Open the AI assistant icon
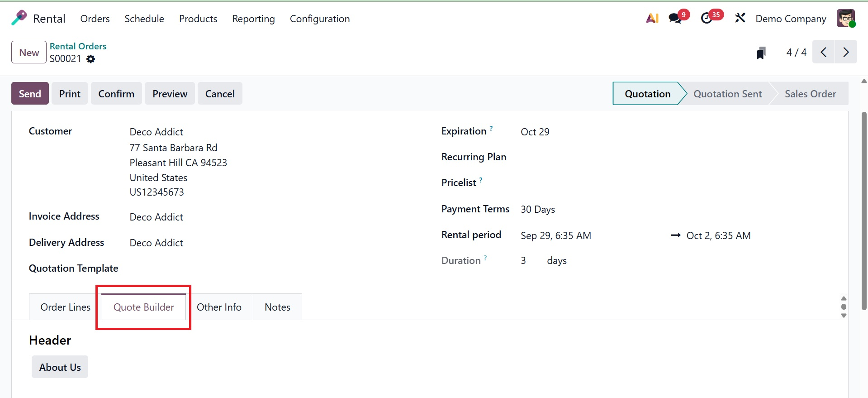Image resolution: width=868 pixels, height=398 pixels. [652, 19]
